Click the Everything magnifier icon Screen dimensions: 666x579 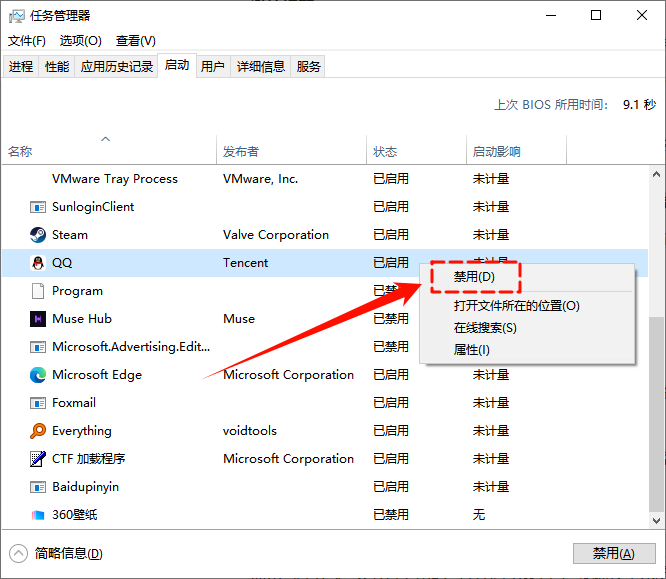[x=38, y=431]
